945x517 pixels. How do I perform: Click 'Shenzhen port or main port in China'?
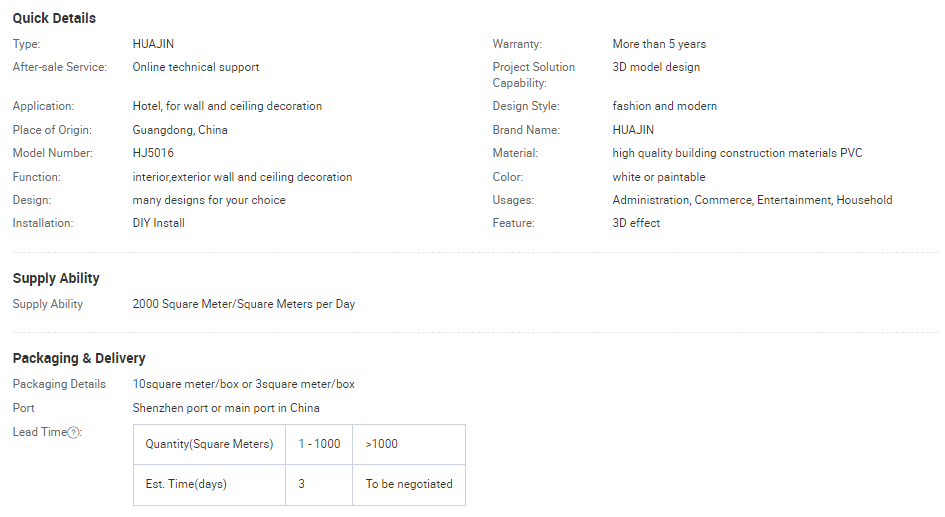pyautogui.click(x=226, y=408)
